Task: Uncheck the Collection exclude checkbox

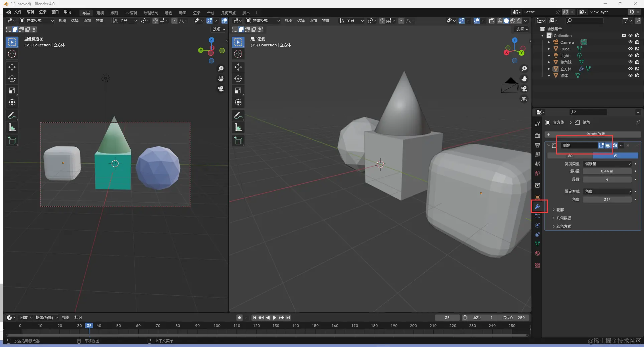Action: point(624,35)
